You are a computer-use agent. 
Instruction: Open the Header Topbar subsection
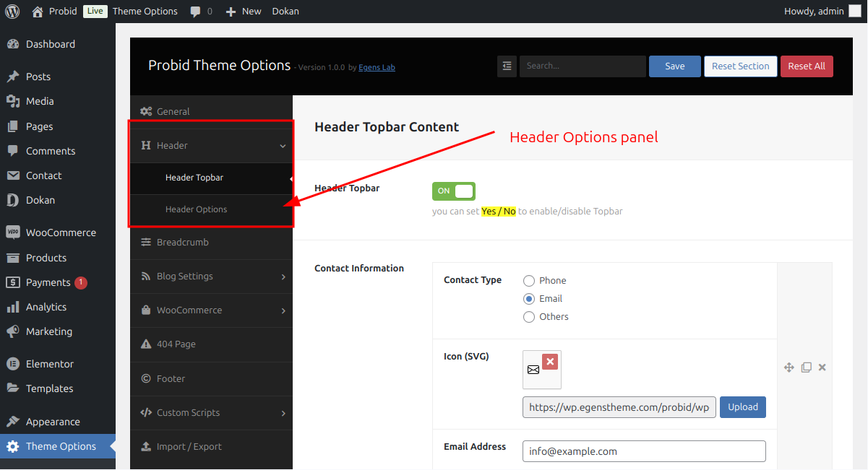pos(211,178)
